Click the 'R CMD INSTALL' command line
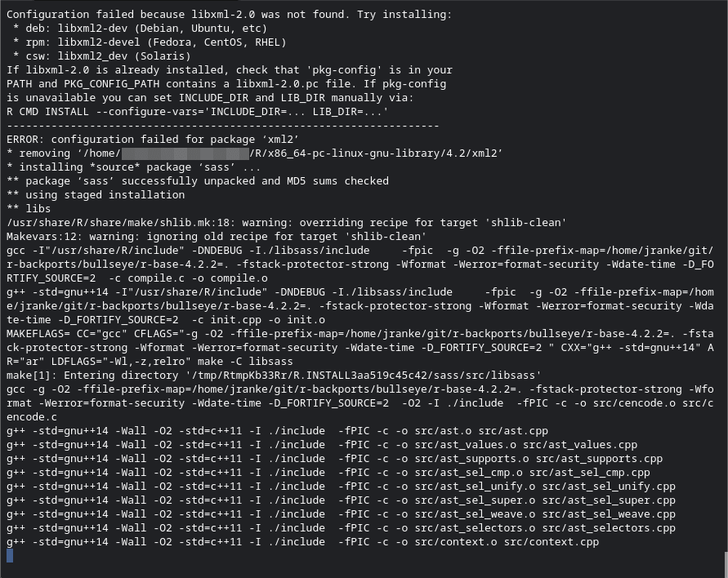 click(x=198, y=112)
